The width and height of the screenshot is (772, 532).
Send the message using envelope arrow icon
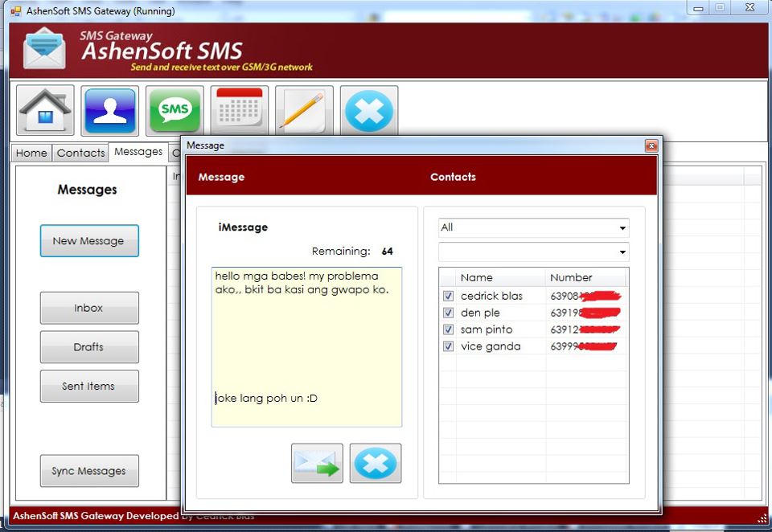(317, 463)
